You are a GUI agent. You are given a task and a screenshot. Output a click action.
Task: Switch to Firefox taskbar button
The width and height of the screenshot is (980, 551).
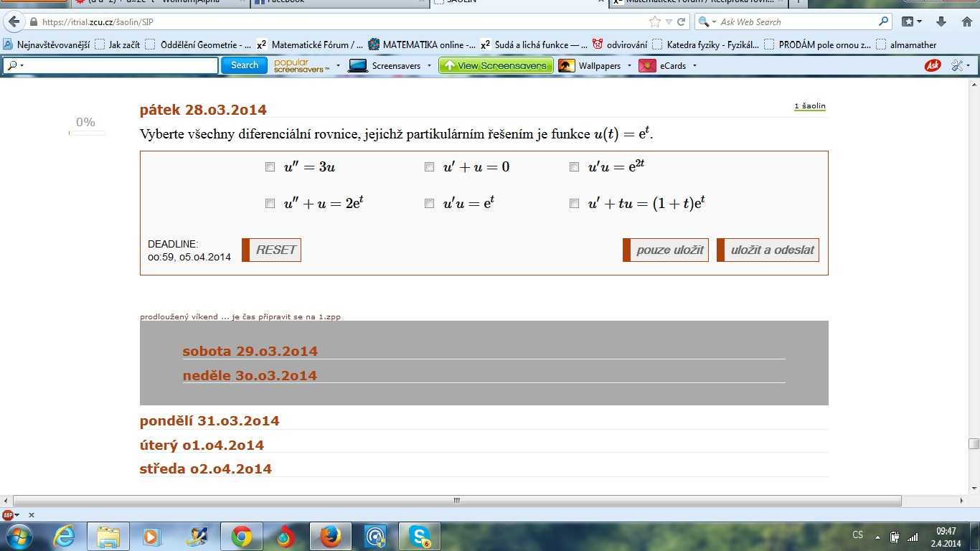(x=331, y=537)
